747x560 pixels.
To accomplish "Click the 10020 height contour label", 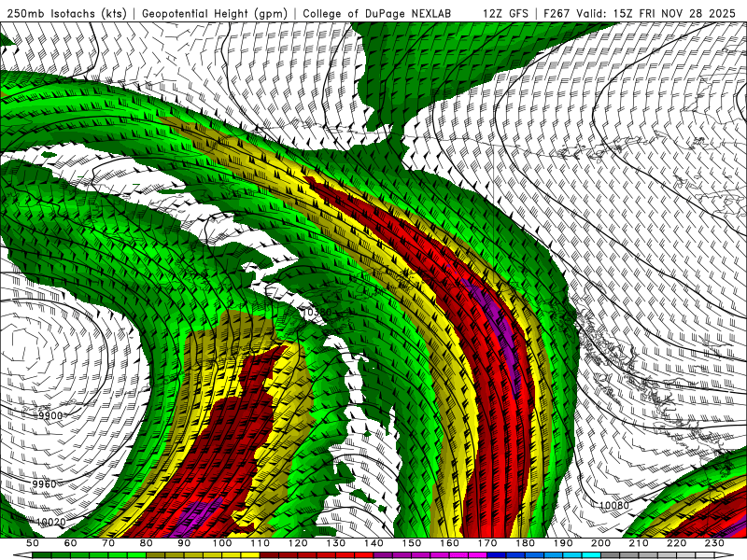I will [x=50, y=522].
